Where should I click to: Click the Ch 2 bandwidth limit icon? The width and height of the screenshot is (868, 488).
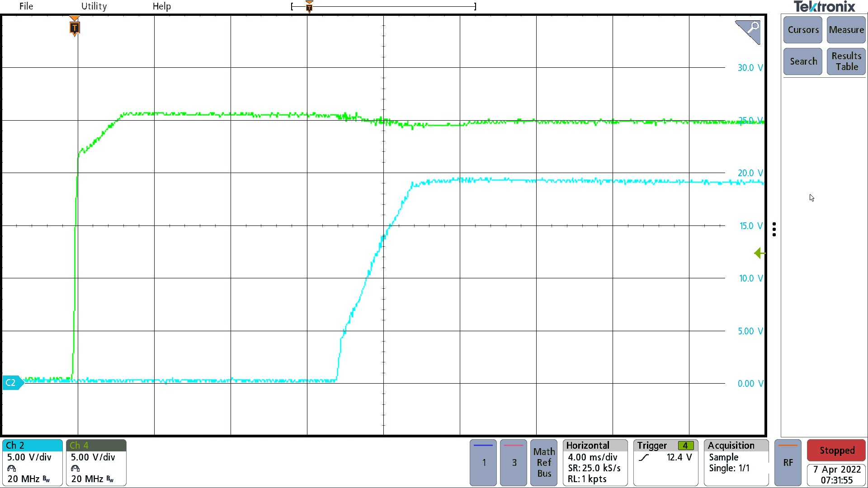click(x=46, y=479)
